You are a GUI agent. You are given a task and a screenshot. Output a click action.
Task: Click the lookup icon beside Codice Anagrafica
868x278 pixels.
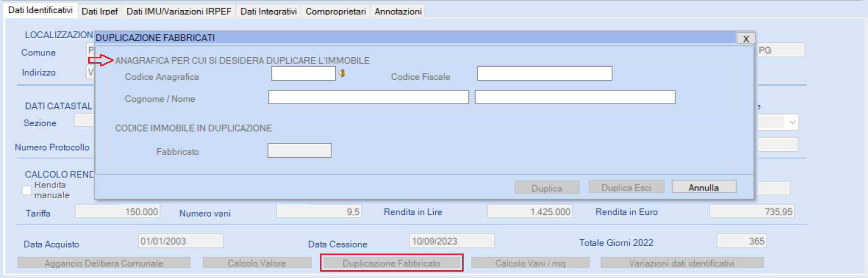tap(342, 73)
